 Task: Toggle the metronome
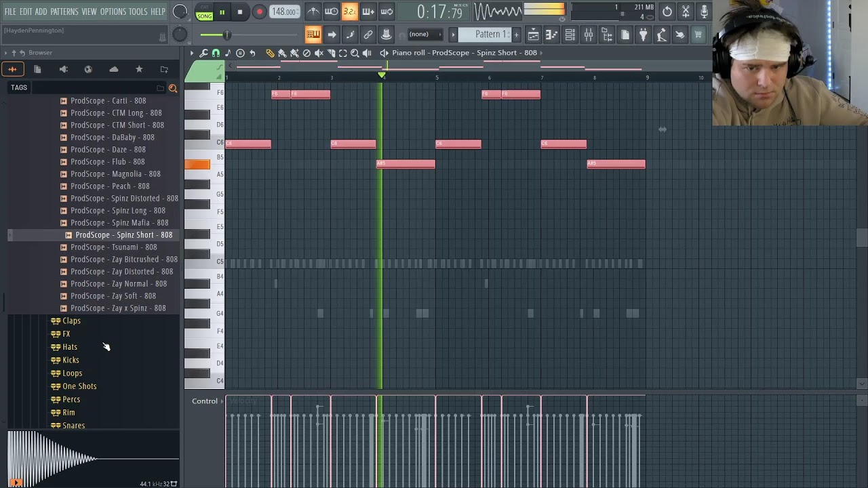coord(313,12)
